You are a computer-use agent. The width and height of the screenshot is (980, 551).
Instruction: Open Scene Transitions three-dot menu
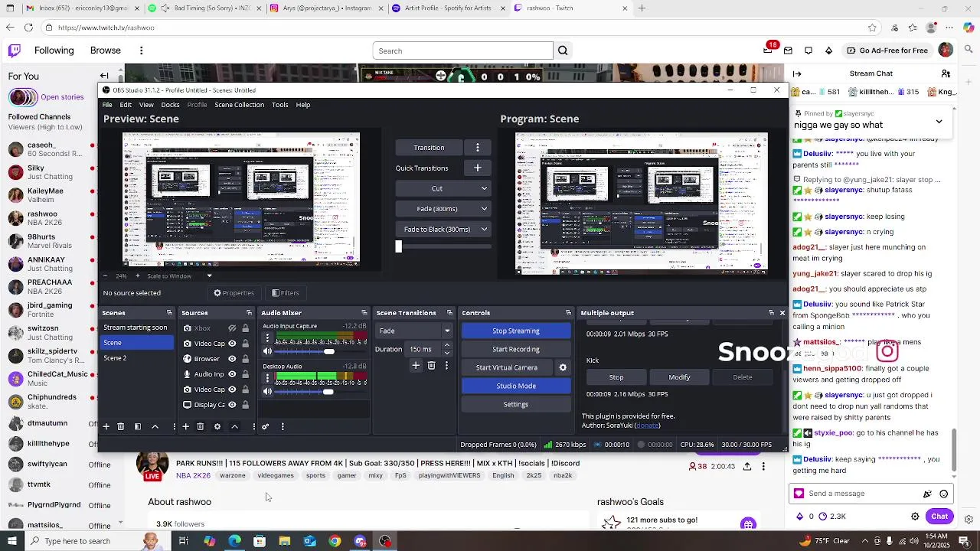click(x=446, y=366)
